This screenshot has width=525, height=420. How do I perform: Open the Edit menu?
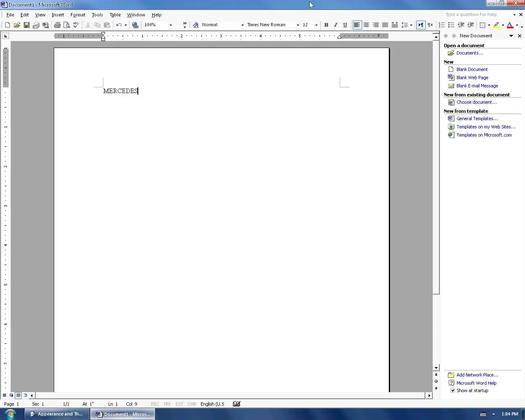pyautogui.click(x=25, y=15)
